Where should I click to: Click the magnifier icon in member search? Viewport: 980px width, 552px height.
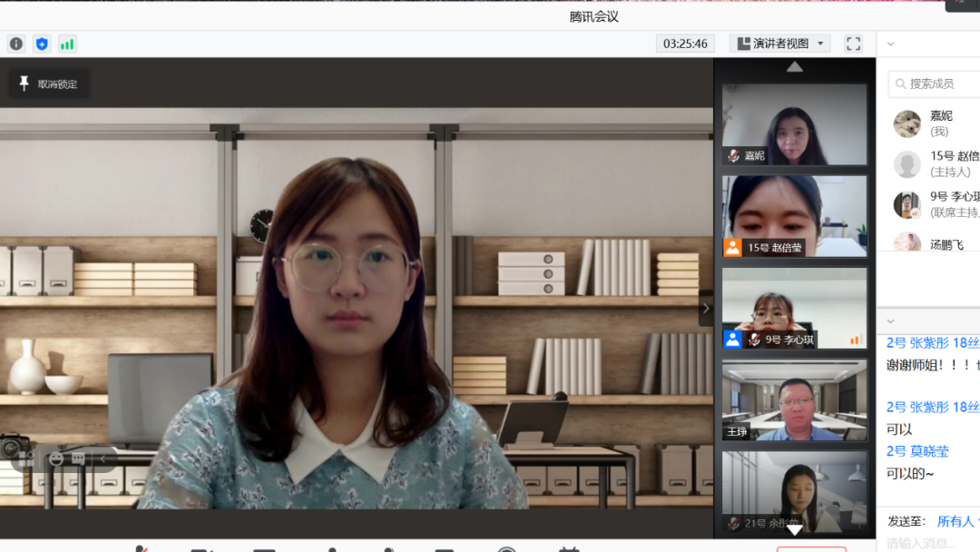tap(901, 84)
